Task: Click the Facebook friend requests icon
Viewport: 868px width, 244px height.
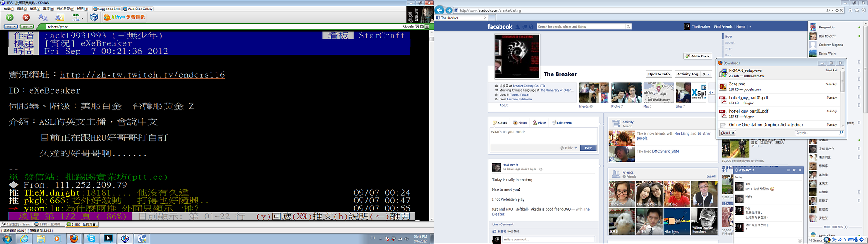Action: 518,27
